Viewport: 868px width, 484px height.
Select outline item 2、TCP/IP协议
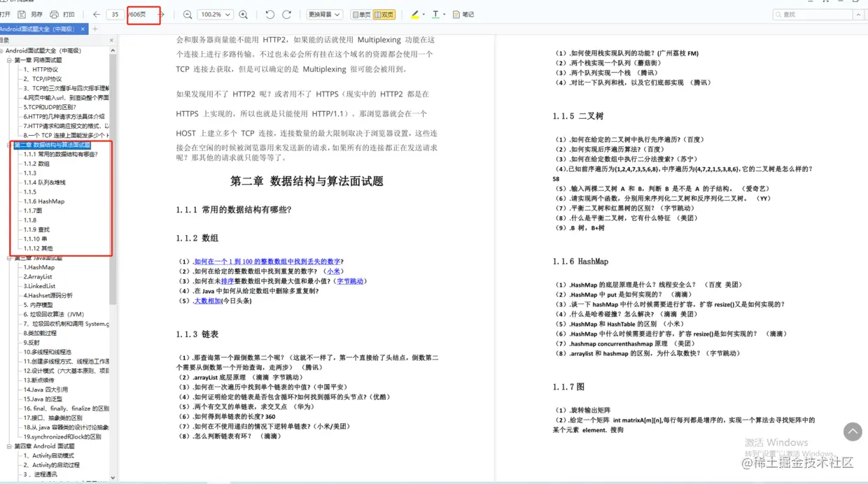tap(42, 79)
